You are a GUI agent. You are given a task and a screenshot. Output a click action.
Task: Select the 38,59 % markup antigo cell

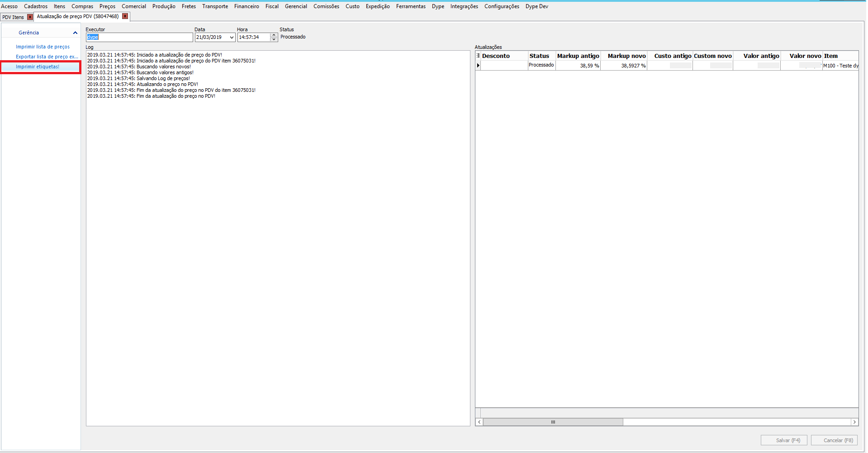pyautogui.click(x=578, y=66)
